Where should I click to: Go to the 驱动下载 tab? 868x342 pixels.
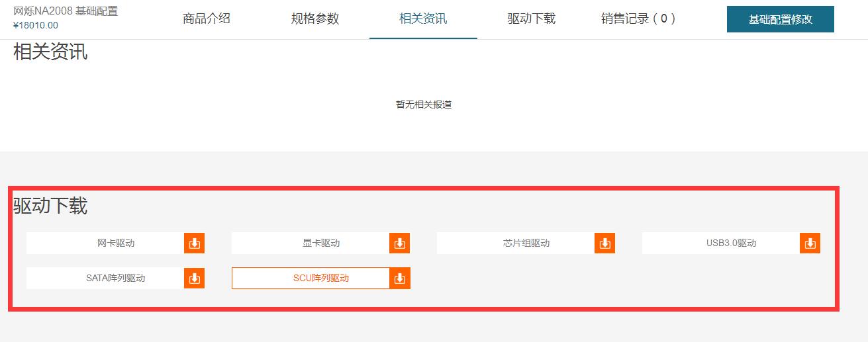coord(532,19)
